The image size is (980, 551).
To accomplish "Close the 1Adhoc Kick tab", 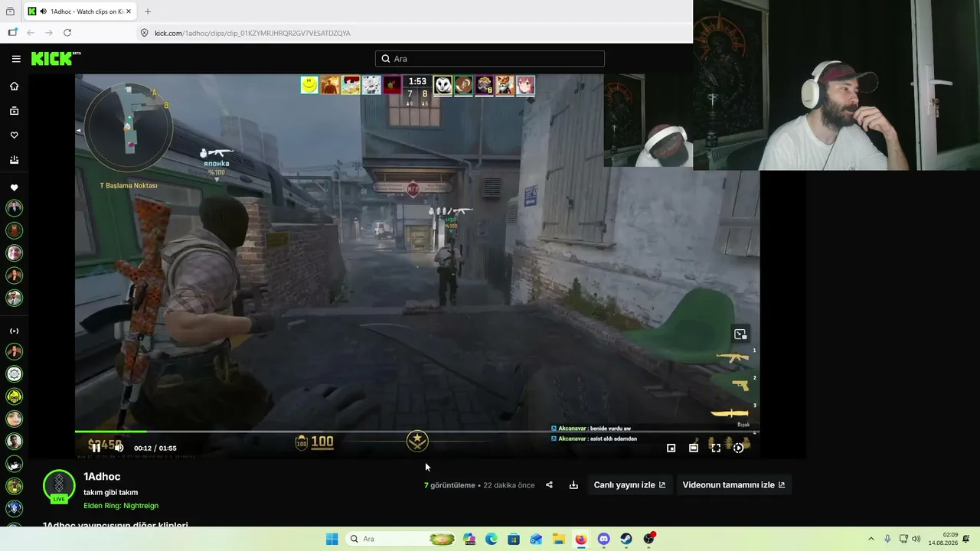I will point(129,11).
